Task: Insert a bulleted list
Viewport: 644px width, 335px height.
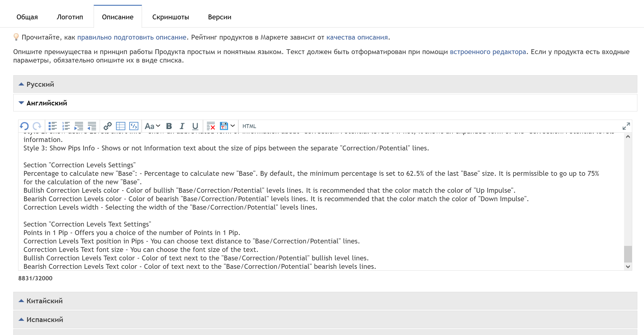Action: [x=53, y=126]
